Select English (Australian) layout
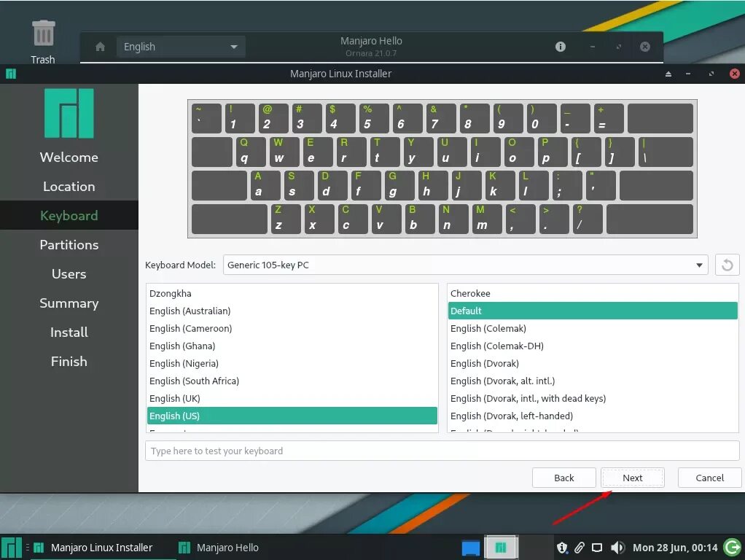Image resolution: width=745 pixels, height=560 pixels. (x=292, y=311)
